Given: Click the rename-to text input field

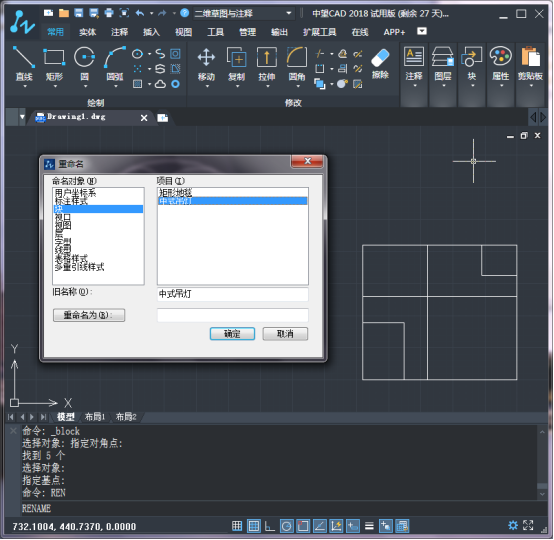Looking at the screenshot, I should click(x=232, y=315).
